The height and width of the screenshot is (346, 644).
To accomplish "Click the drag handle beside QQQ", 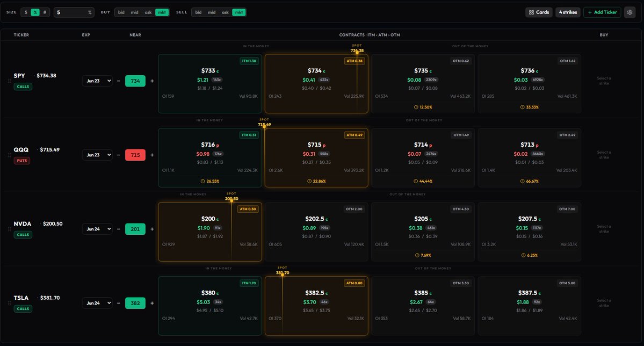I will 9,155.
